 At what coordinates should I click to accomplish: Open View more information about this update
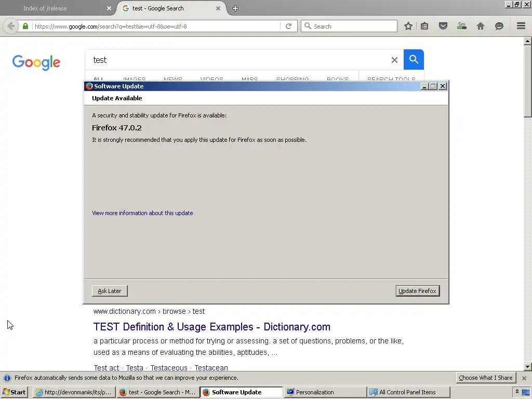(x=142, y=213)
